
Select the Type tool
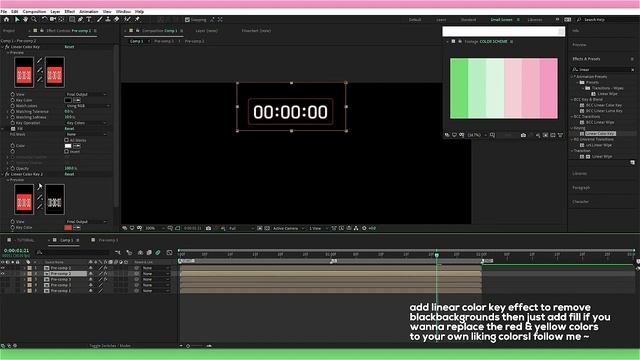point(89,19)
